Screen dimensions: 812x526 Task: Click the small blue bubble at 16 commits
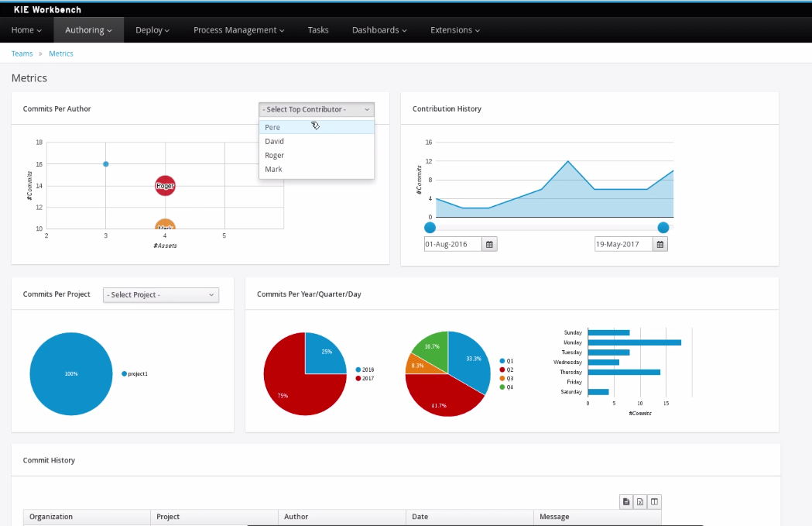point(106,164)
